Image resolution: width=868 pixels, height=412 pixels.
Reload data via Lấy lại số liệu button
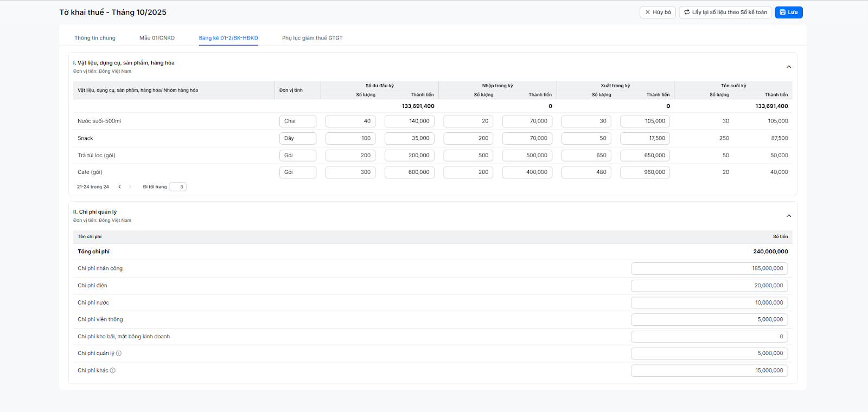click(x=725, y=12)
